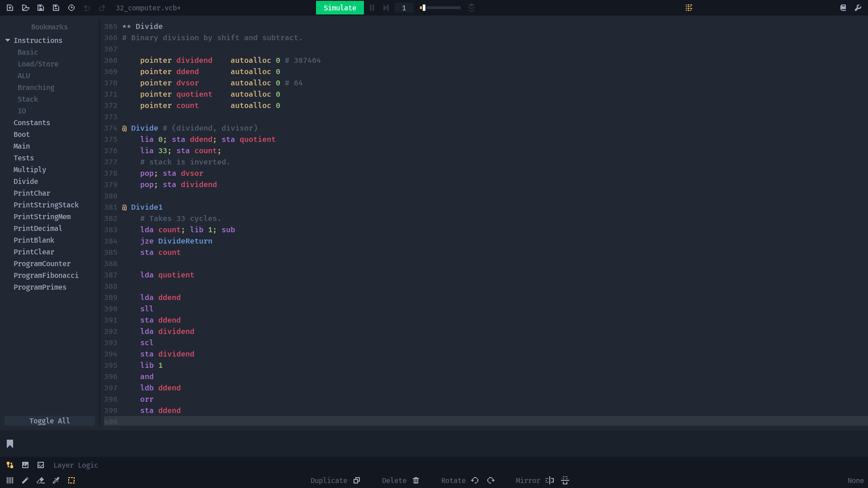Mirror selection horizontally
Screen dimensions: 868x488
[550, 480]
